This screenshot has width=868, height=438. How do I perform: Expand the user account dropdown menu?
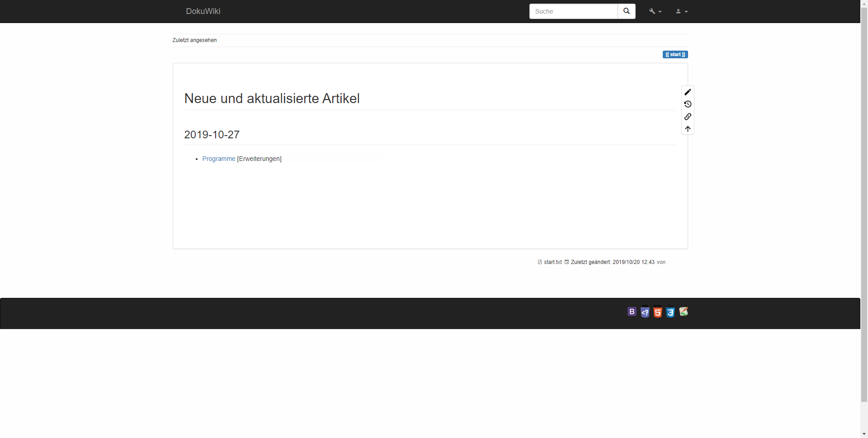[682, 11]
